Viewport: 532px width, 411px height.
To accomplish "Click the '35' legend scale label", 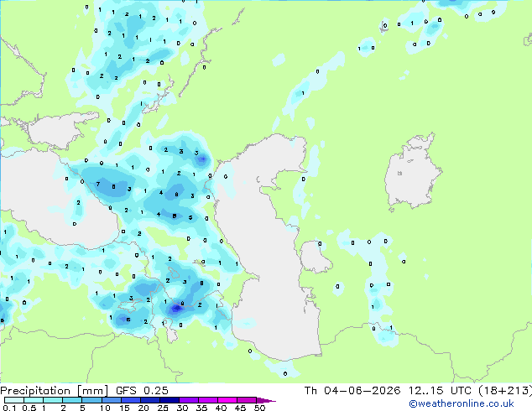I will pyautogui.click(x=201, y=408).
